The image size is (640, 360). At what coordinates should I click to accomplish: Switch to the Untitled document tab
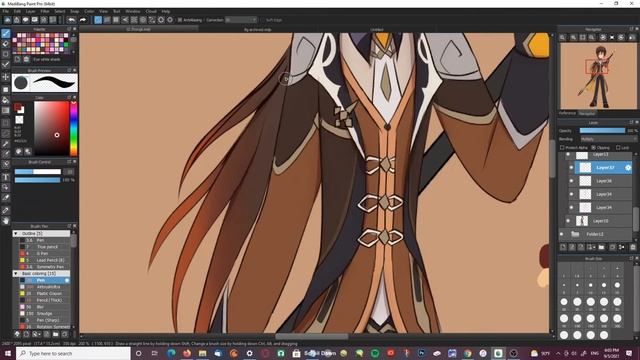pyautogui.click(x=377, y=29)
